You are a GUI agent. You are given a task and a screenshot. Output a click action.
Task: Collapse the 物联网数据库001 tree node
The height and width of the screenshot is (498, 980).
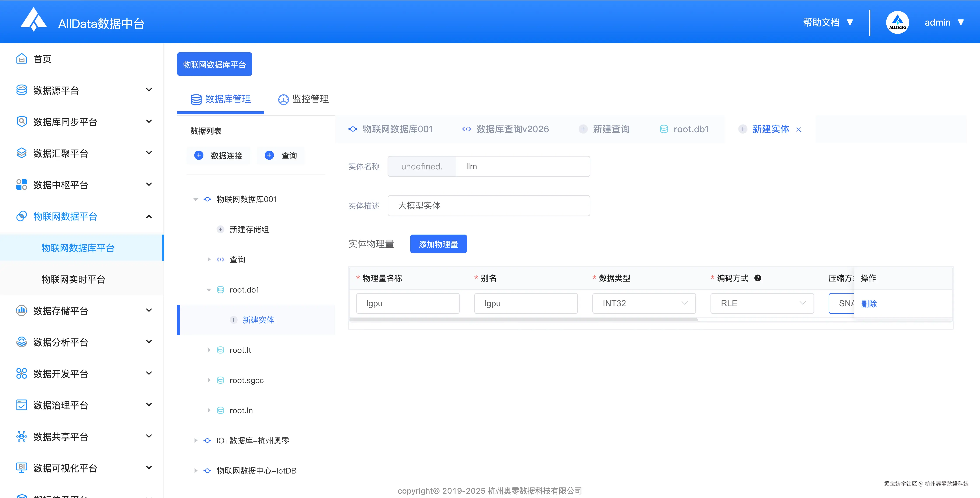tap(196, 199)
